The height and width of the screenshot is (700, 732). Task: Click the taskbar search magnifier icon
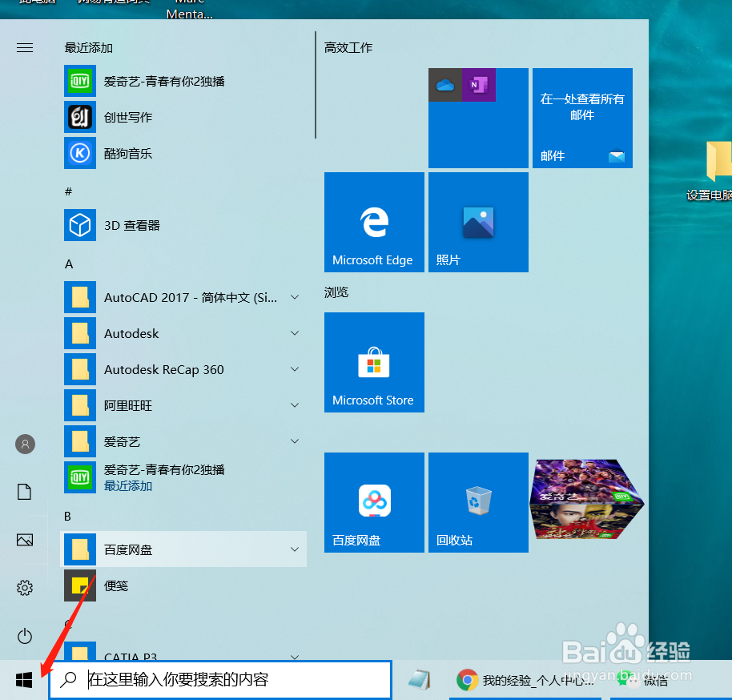69,679
